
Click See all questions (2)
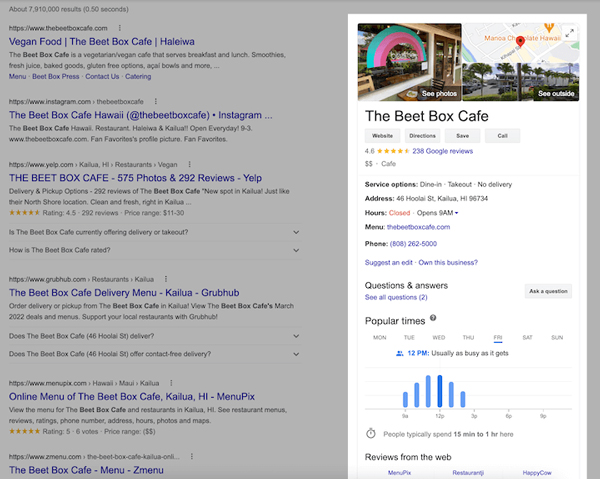tap(396, 297)
